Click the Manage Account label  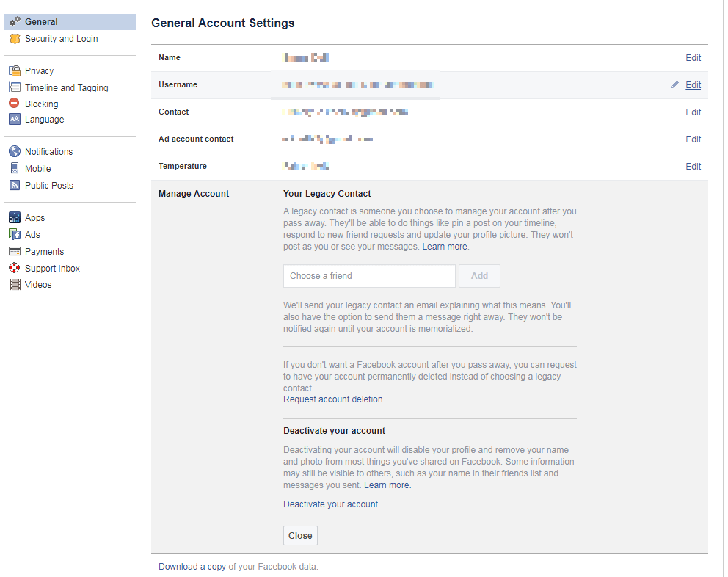[194, 194]
